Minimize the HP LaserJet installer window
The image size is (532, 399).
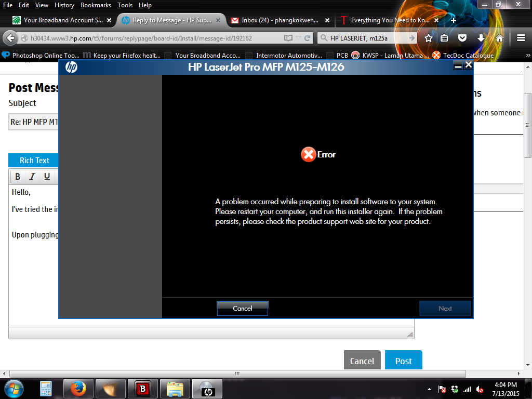point(458,65)
